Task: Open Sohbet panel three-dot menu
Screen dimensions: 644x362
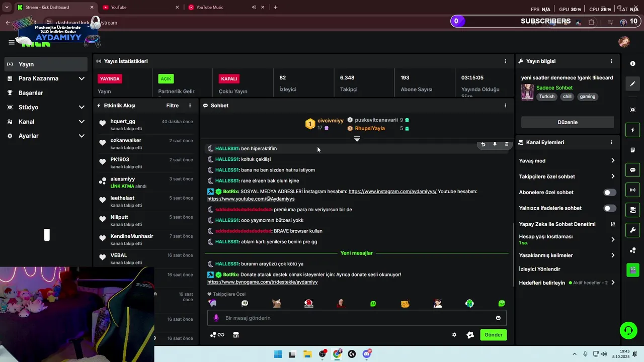Action: point(505,106)
